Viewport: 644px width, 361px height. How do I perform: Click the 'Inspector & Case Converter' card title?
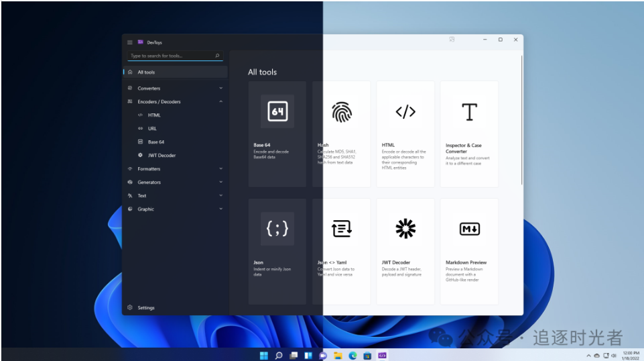tap(463, 148)
